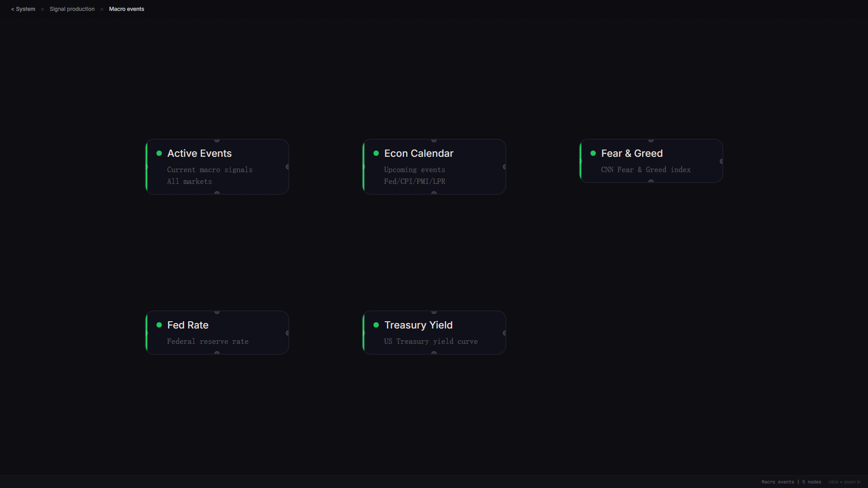868x488 pixels.
Task: Click bottom connector handle of Econ Calendar node
Action: pos(434,193)
